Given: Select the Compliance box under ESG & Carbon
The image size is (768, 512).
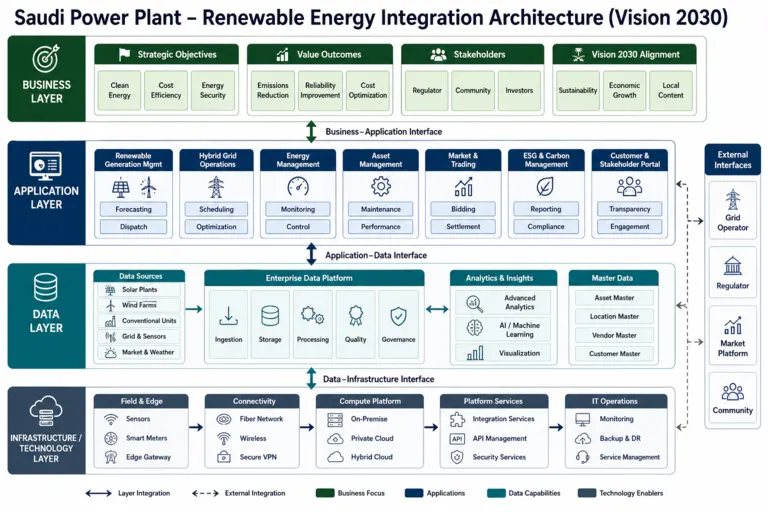Looking at the screenshot, I should point(546,226).
